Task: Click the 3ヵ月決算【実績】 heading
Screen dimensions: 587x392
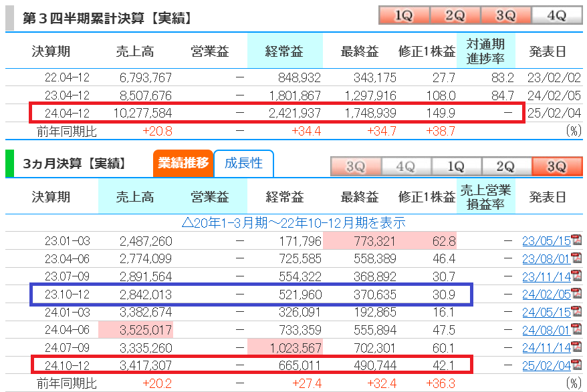Action: pyautogui.click(x=74, y=164)
